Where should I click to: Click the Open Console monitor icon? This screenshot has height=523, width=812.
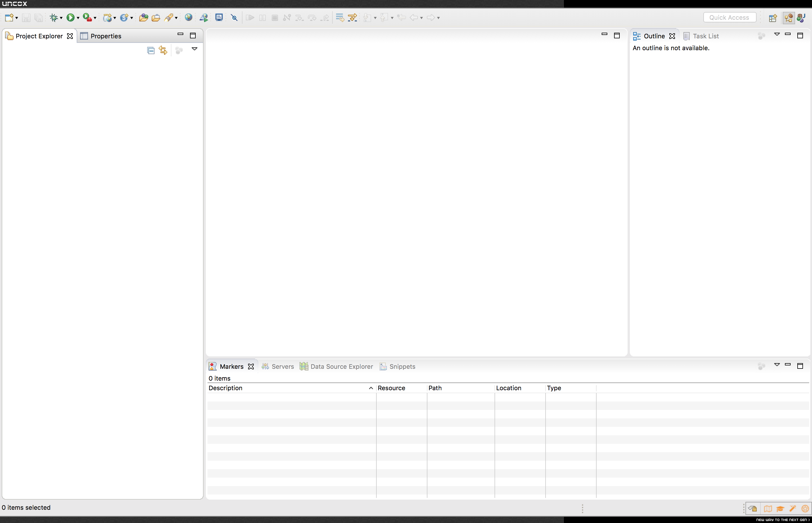tap(219, 17)
